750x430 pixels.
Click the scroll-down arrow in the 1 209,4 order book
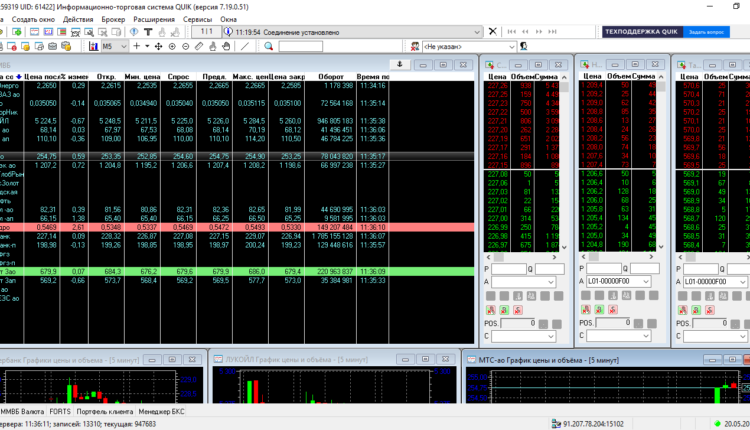(x=661, y=247)
